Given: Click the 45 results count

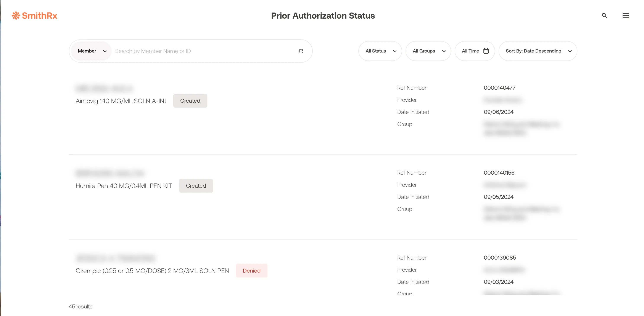Looking at the screenshot, I should [x=80, y=306].
